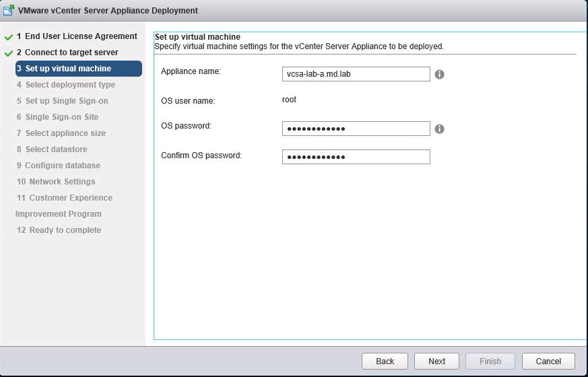Click into the OS password field
588x377 pixels.
[356, 129]
